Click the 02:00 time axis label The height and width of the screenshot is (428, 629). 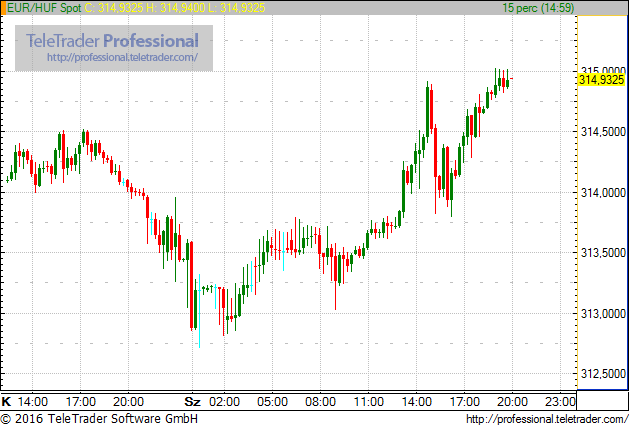point(224,402)
